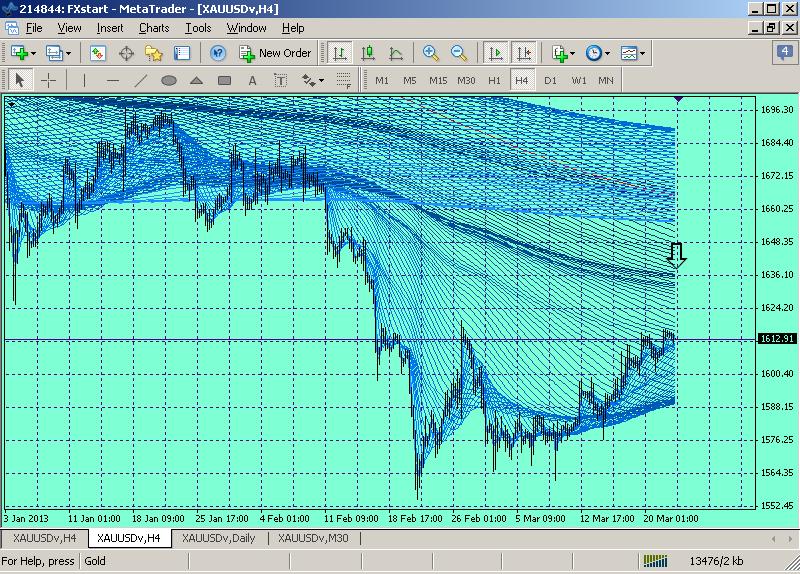Pick the ellipse drawing tool
Screen dimensions: 800x574
tap(169, 80)
